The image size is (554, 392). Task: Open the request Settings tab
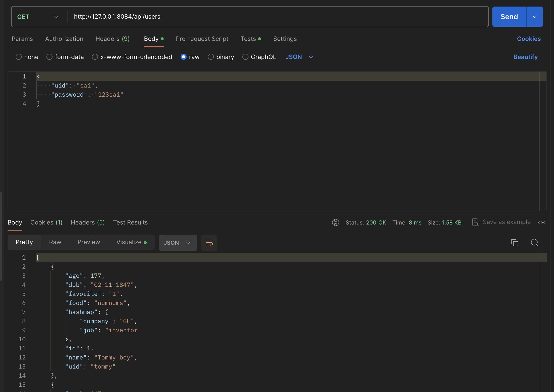(x=285, y=39)
